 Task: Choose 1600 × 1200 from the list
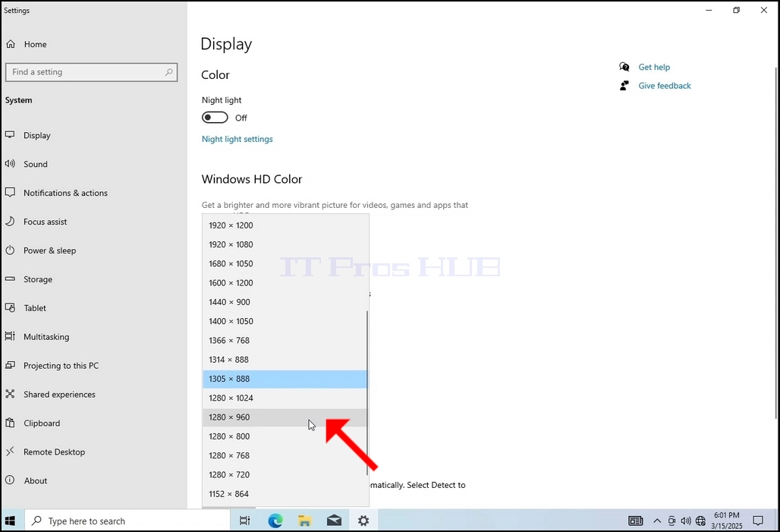click(285, 282)
